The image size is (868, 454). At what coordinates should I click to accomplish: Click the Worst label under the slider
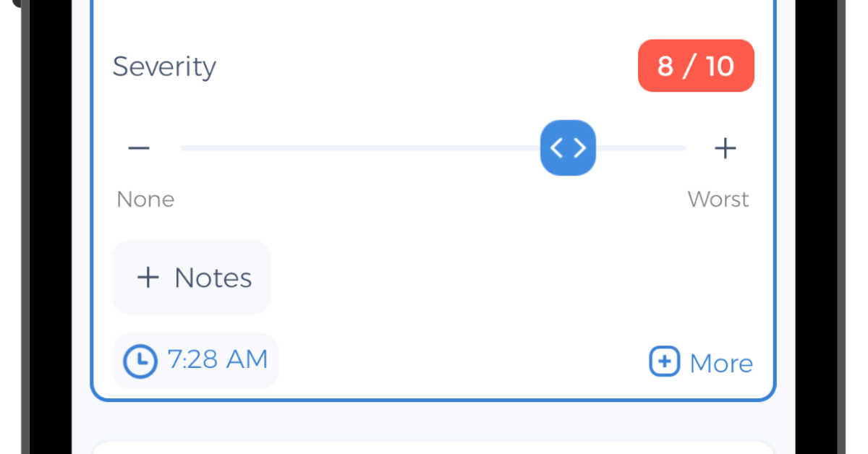click(x=718, y=200)
